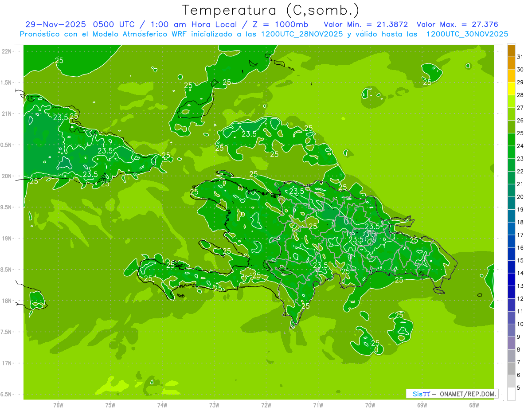Viewport: 532px width, 411px height.
Task: Select the dark blue legend swatch near 14
Action: [x=511, y=267]
